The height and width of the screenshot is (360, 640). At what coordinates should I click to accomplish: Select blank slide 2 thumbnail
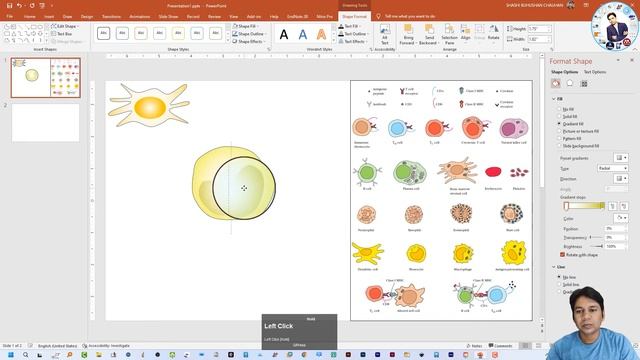coord(46,123)
